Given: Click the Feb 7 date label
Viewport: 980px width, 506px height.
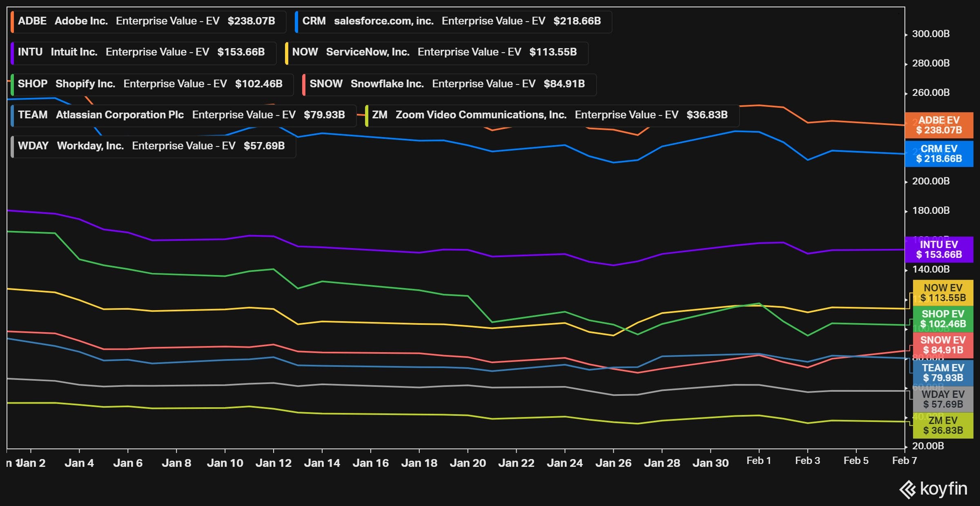Looking at the screenshot, I should [x=905, y=461].
